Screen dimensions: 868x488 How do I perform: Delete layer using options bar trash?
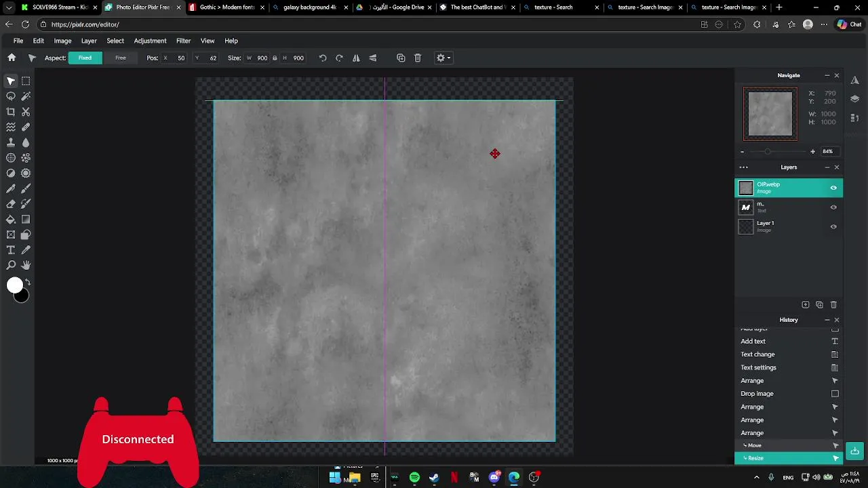tap(418, 58)
